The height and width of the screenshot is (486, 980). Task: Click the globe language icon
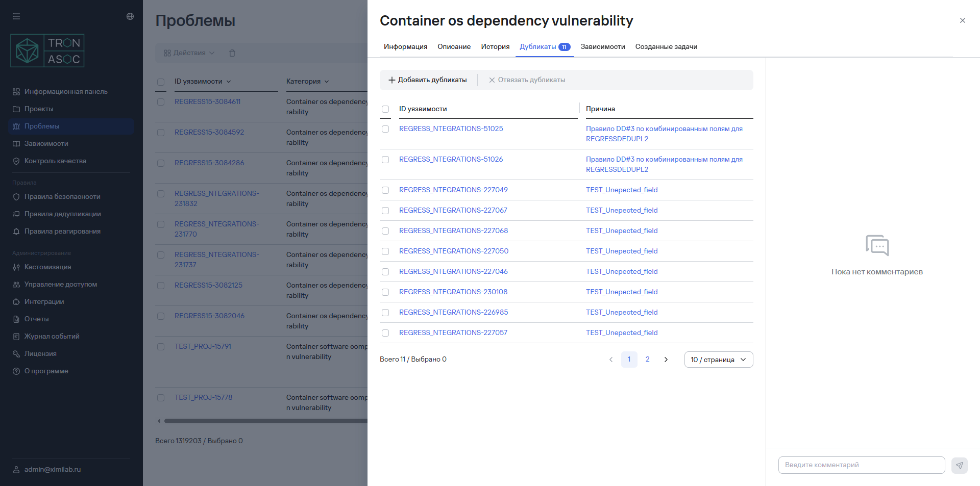[x=130, y=16]
